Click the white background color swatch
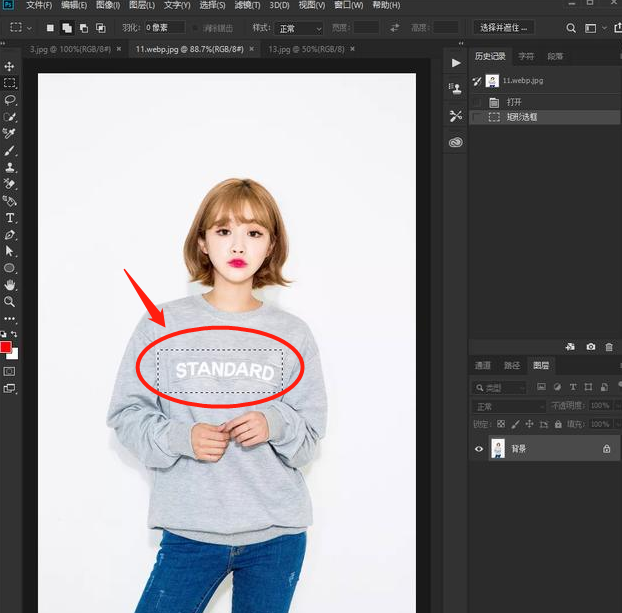 coord(14,354)
